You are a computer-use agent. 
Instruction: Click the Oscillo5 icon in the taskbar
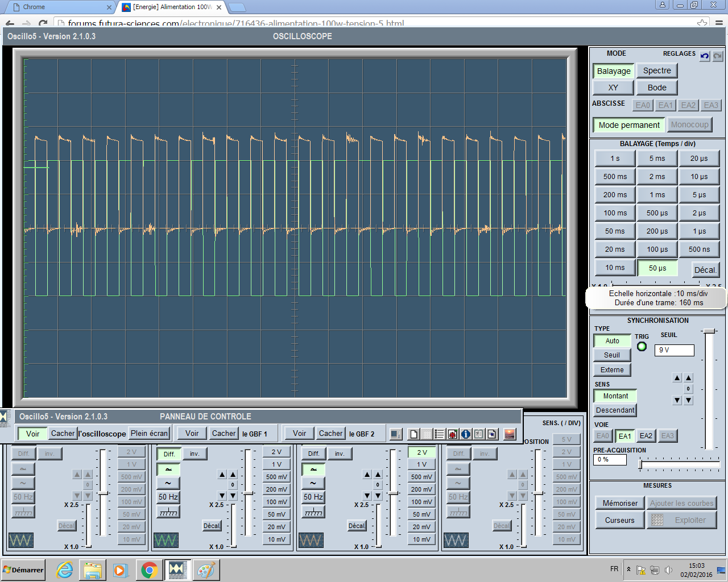[177, 569]
